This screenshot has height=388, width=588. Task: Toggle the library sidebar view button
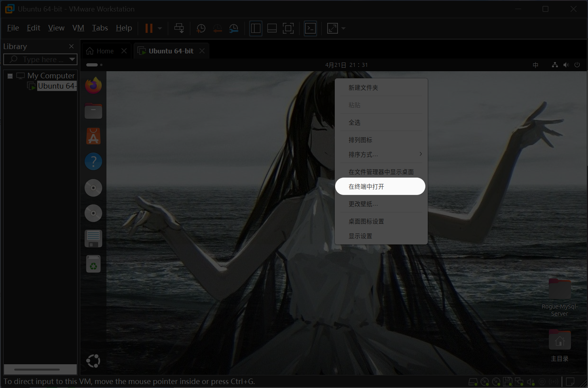pos(256,28)
